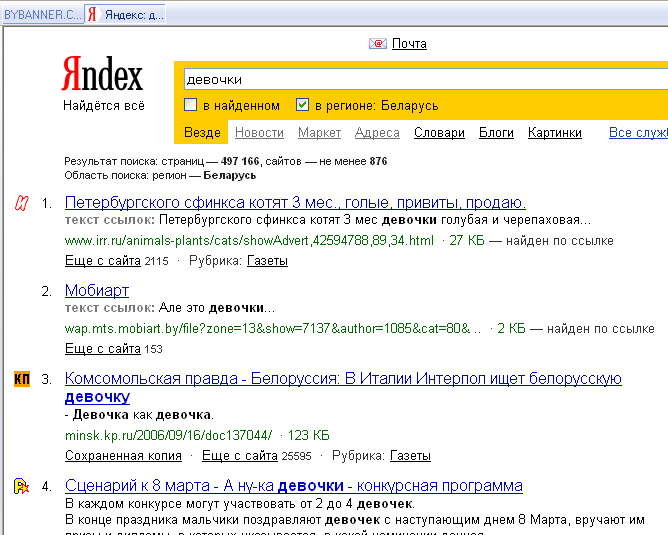Click the Я icon on the Яндекс tab
The width and height of the screenshot is (668, 535).
92,14
